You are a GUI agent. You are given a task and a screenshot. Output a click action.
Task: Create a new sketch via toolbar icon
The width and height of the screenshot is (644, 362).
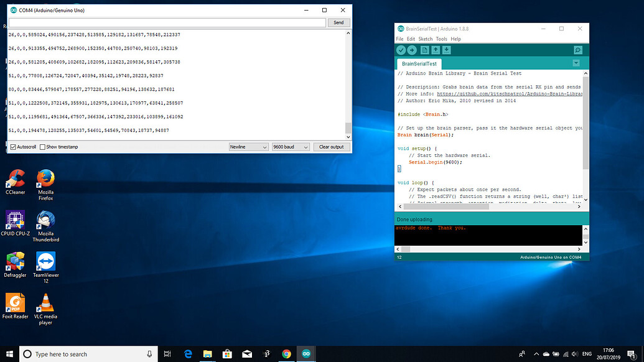click(426, 50)
